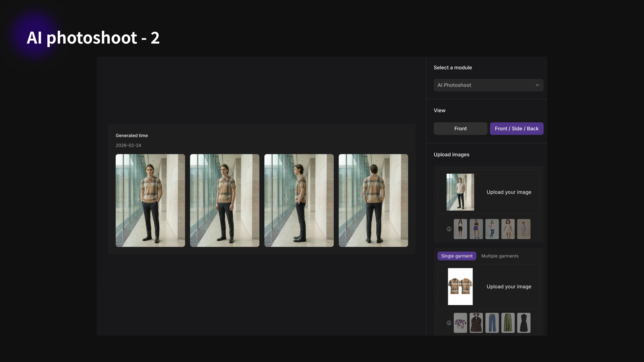Screen dimensions: 644x362
Task: Choose sample girl in jeans and heart tee
Action: (x=492, y=229)
